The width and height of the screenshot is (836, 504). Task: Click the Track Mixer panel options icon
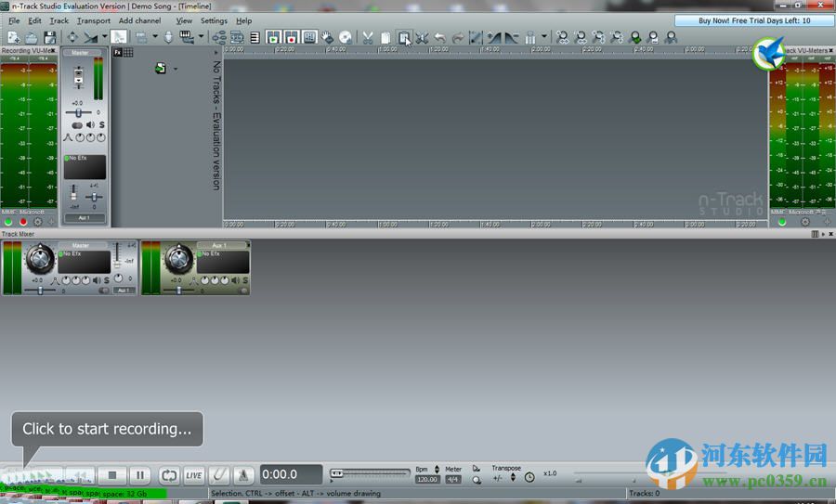(x=815, y=234)
